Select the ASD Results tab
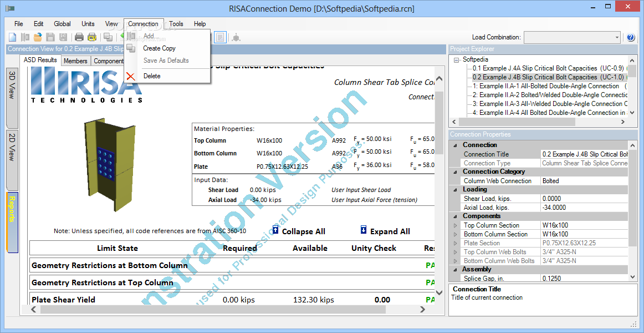The height and width of the screenshot is (333, 644). [x=40, y=60]
